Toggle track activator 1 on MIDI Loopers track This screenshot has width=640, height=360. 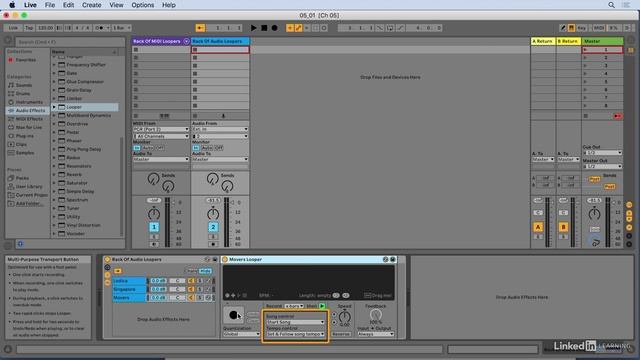(x=154, y=227)
